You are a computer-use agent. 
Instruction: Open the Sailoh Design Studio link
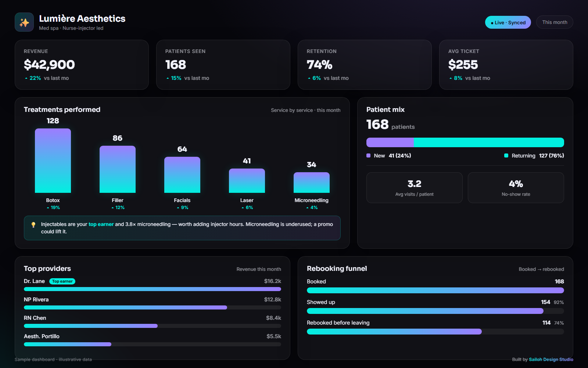551,360
